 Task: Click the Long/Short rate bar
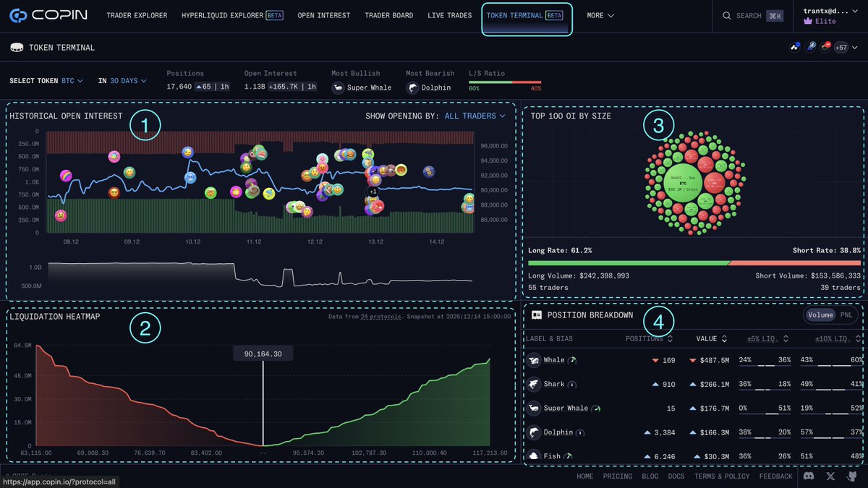pos(694,263)
